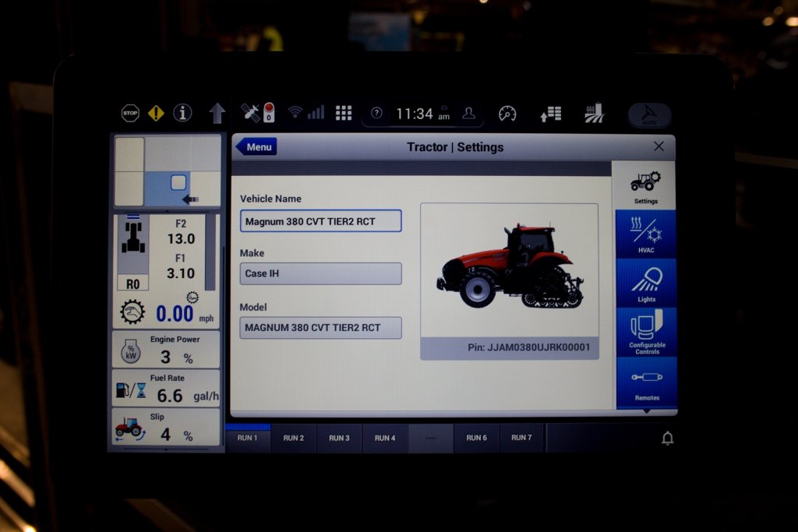Select the RUN 6 tab
798x532 pixels.
click(x=476, y=438)
